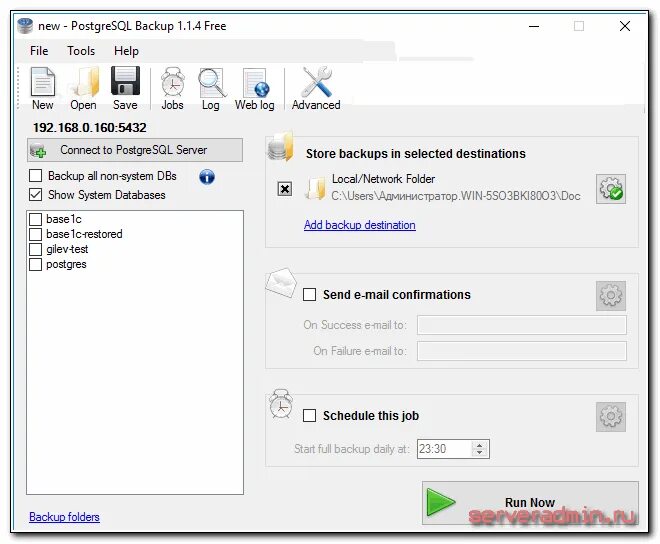The image size is (660, 544).
Task: Increase the backup time with up arrow
Action: 479,445
